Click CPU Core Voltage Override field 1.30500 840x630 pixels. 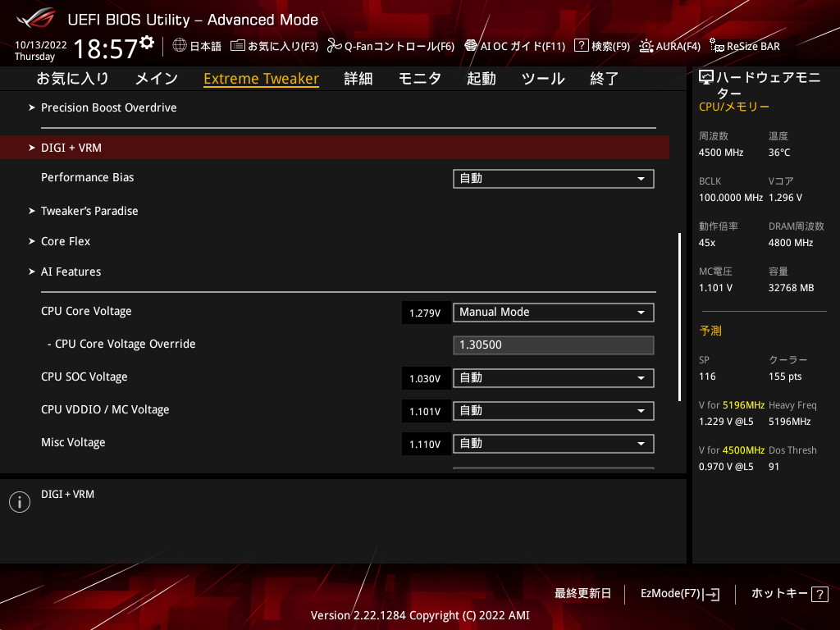(x=554, y=345)
